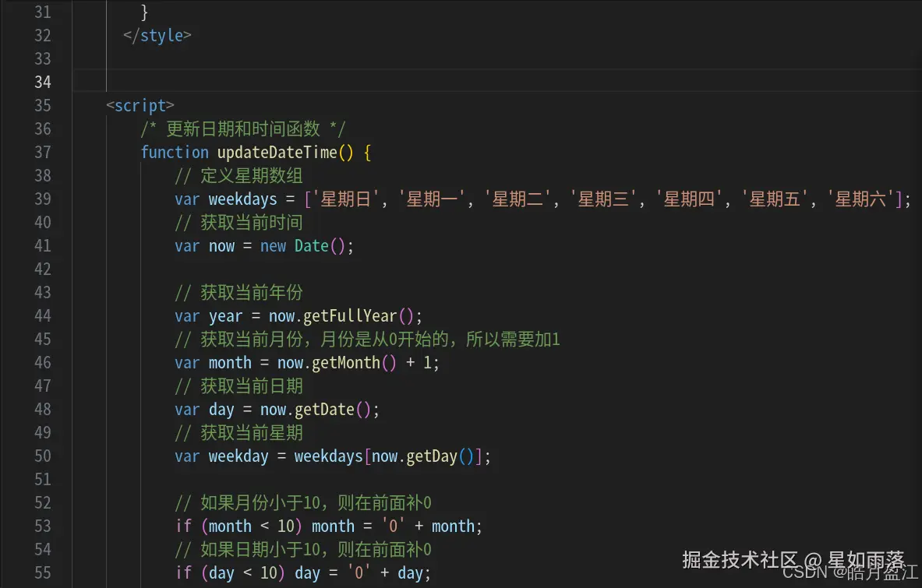Click the closing brace on line 31
Image resolution: width=922 pixels, height=588 pixels.
coord(145,12)
